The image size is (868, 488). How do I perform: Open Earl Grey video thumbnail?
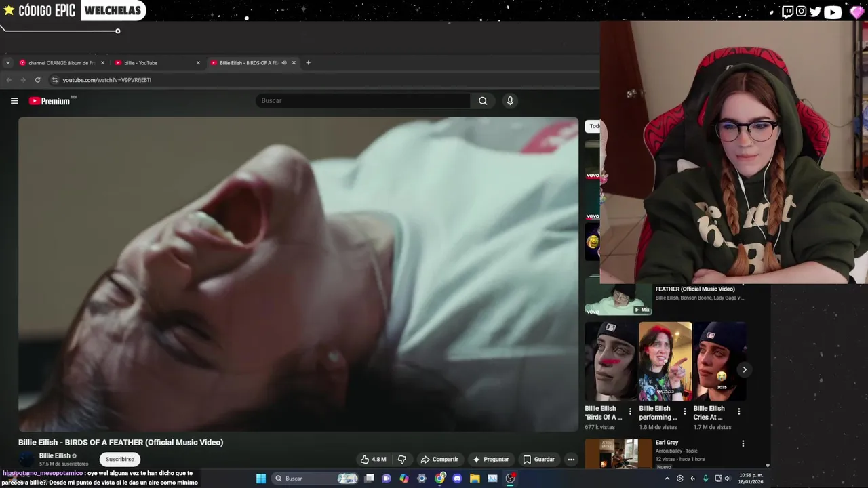(618, 454)
